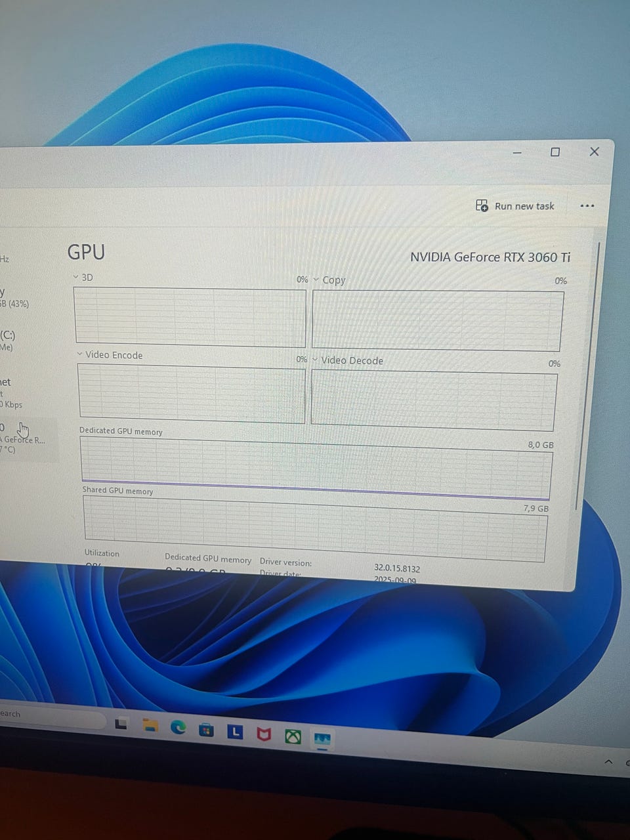The width and height of the screenshot is (630, 840).
Task: Open the Xbox app from taskbar
Action: click(293, 736)
